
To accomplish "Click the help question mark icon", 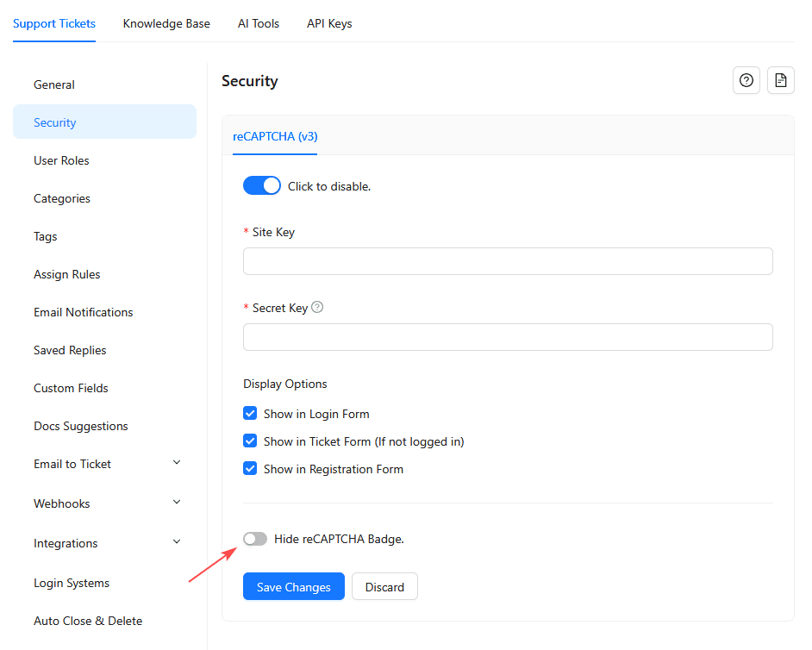I will click(746, 80).
